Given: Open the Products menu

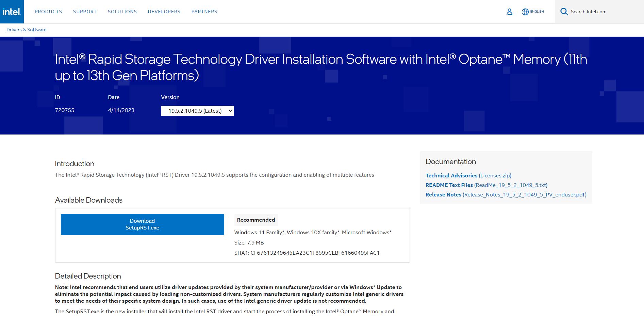Looking at the screenshot, I should pyautogui.click(x=48, y=12).
